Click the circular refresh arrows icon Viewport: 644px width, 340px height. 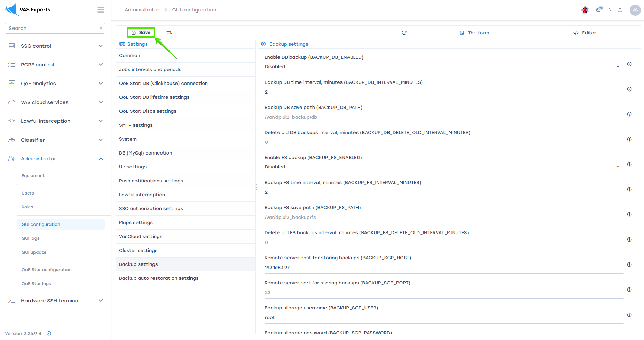pyautogui.click(x=404, y=33)
